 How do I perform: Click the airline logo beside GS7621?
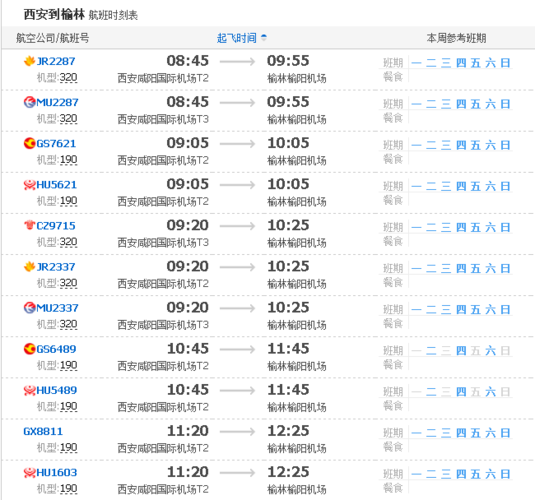29,143
